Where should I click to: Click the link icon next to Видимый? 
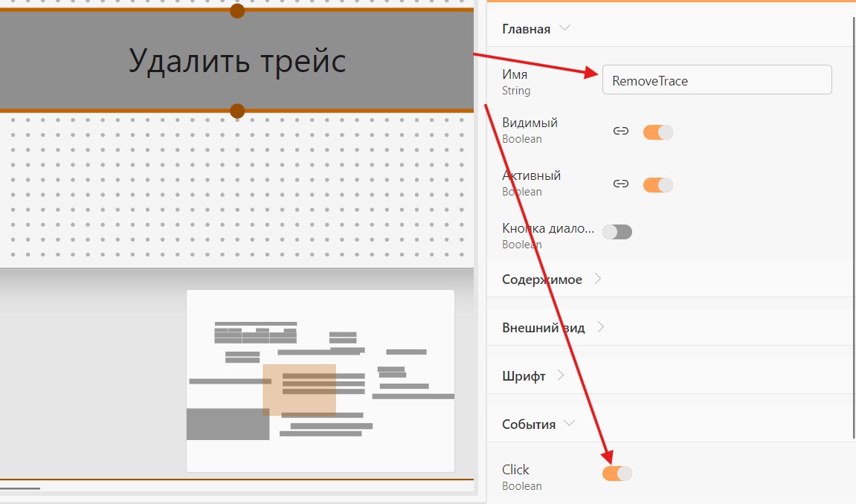[621, 131]
